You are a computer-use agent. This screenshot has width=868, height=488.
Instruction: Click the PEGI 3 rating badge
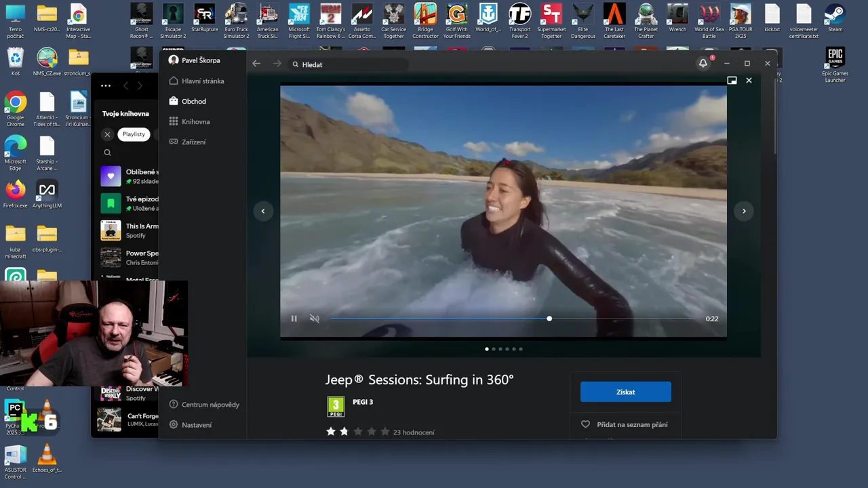[x=336, y=406]
